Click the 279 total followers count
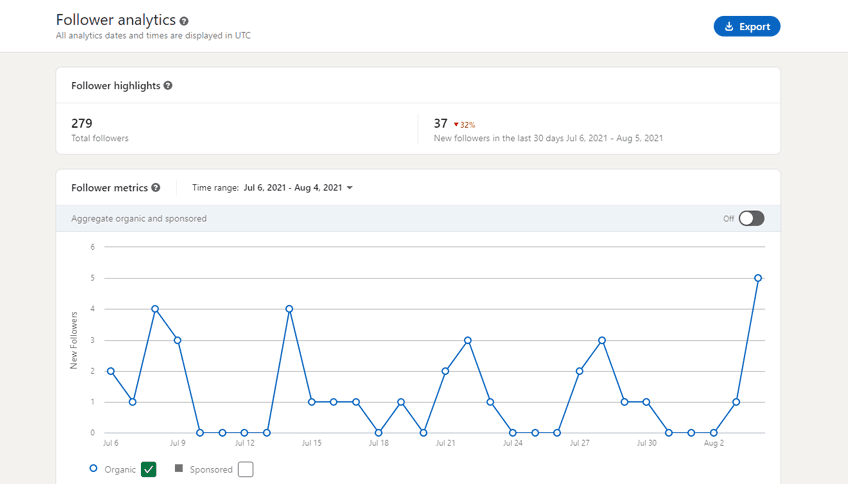 tap(81, 124)
